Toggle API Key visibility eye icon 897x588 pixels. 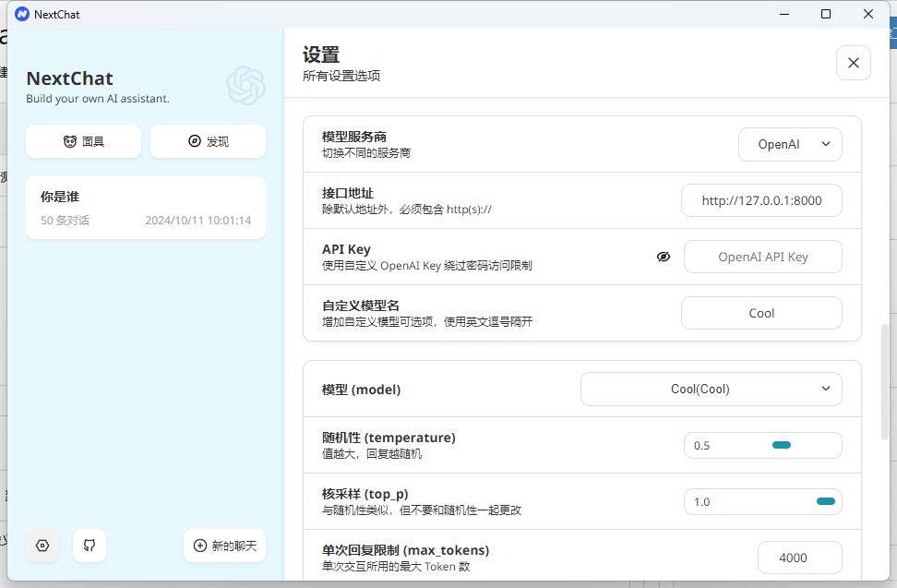point(664,257)
